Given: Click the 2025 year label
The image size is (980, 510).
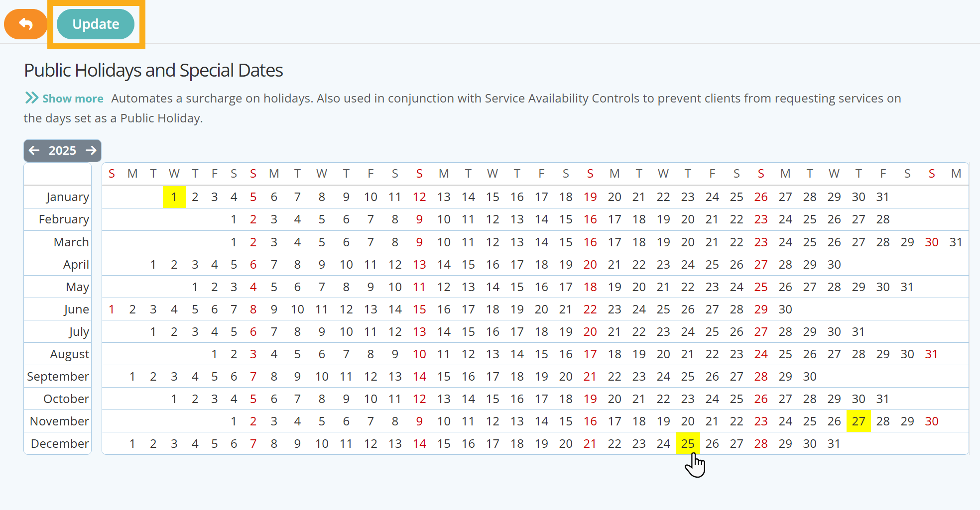Looking at the screenshot, I should point(62,150).
